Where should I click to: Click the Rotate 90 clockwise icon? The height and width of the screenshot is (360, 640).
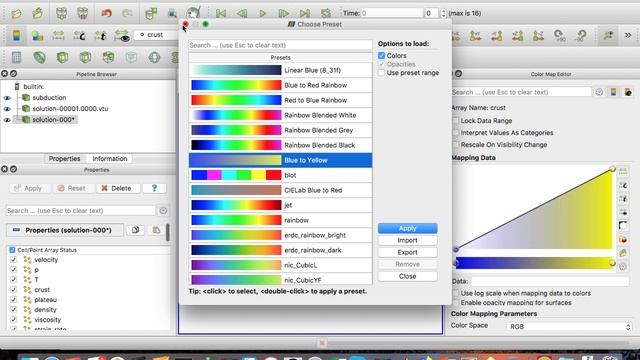tap(560, 36)
